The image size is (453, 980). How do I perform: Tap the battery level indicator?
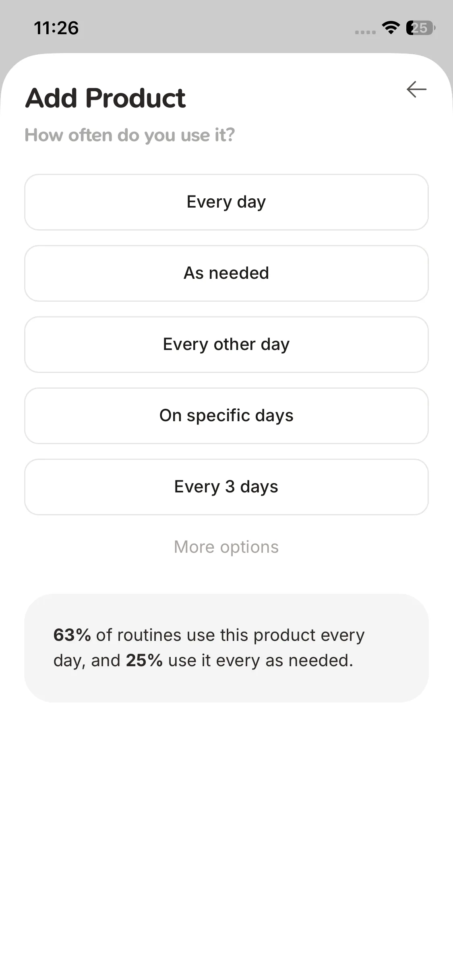420,28
